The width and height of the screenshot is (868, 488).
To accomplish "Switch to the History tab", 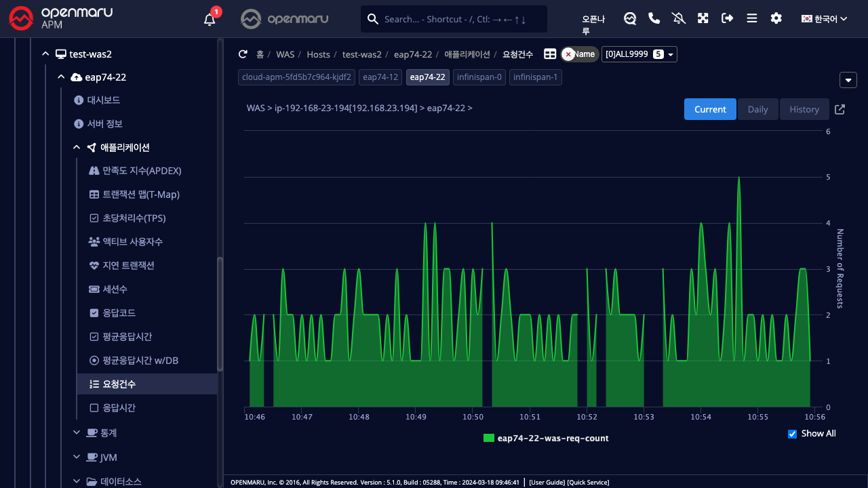I will pyautogui.click(x=804, y=109).
